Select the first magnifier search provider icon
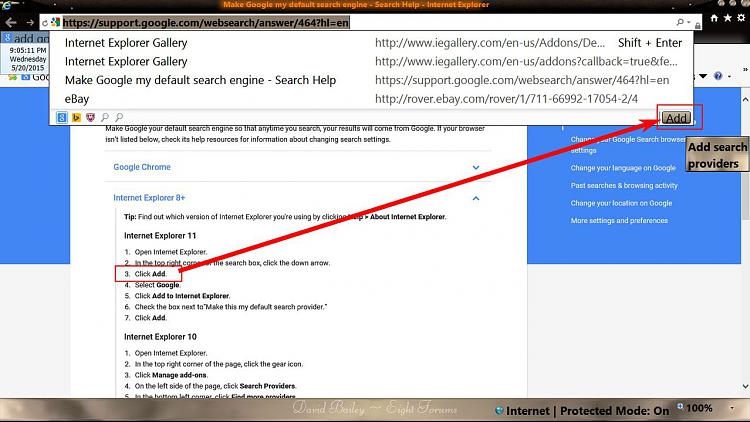Image resolution: width=750 pixels, height=422 pixels. click(105, 117)
